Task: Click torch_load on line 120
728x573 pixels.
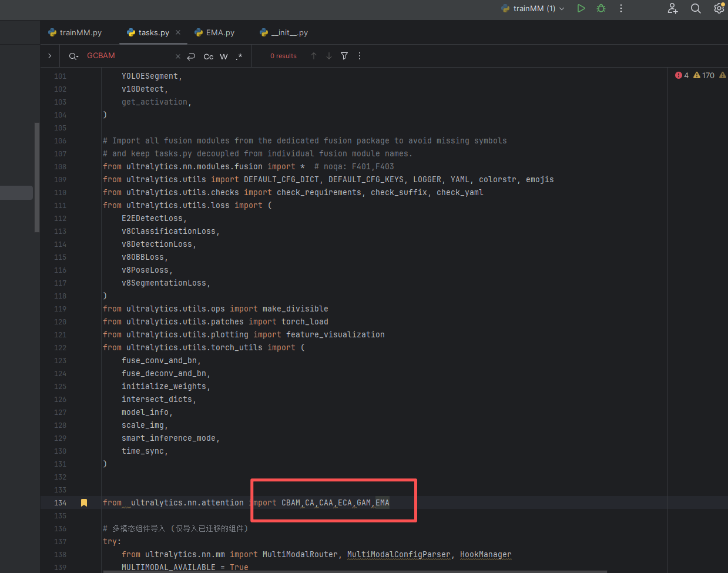Action: point(305,321)
